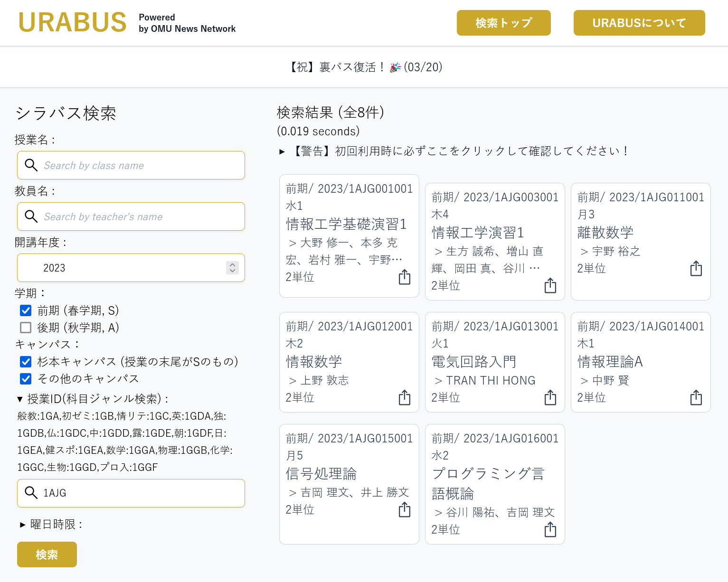Enable the 後期 (秋学期, A) checkbox
This screenshot has height=582, width=728.
point(25,328)
